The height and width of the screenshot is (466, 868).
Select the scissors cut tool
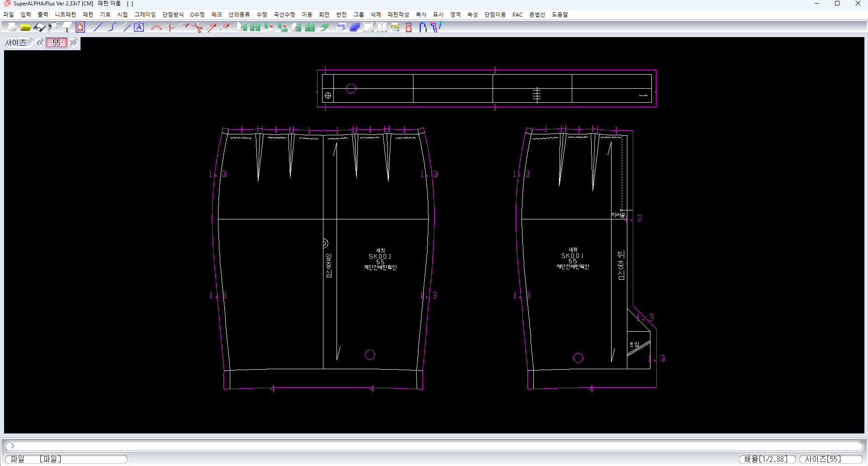pyautogui.click(x=197, y=28)
